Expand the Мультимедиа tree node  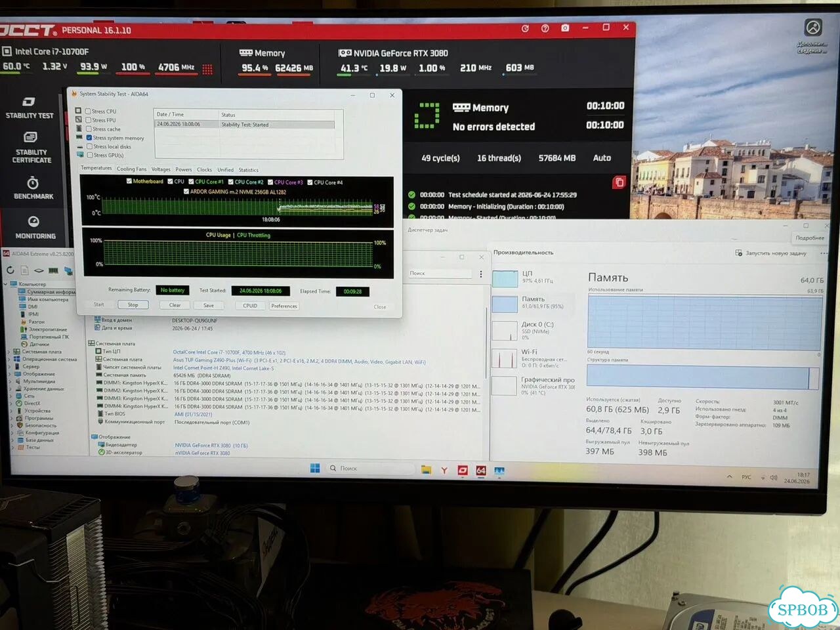tap(9, 381)
